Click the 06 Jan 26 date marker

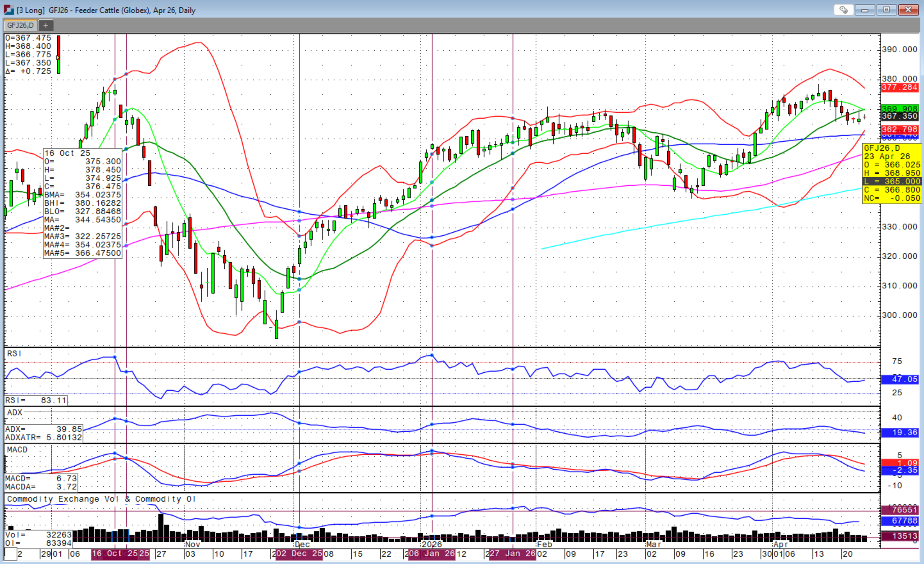(431, 554)
